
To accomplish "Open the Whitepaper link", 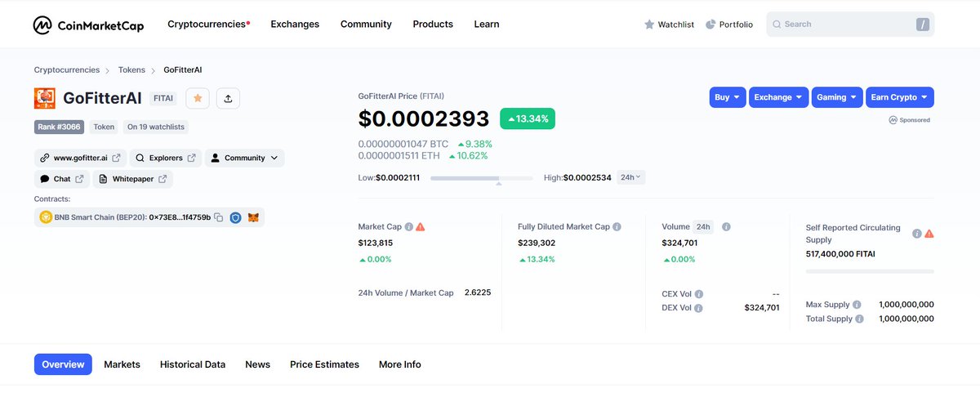I will point(132,179).
